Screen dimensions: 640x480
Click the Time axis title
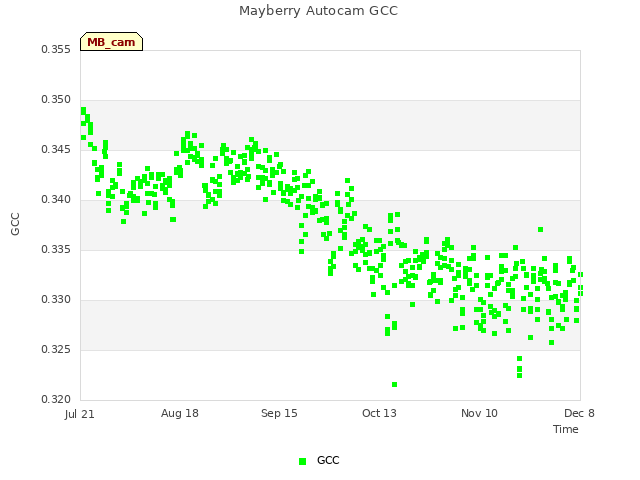click(x=566, y=429)
